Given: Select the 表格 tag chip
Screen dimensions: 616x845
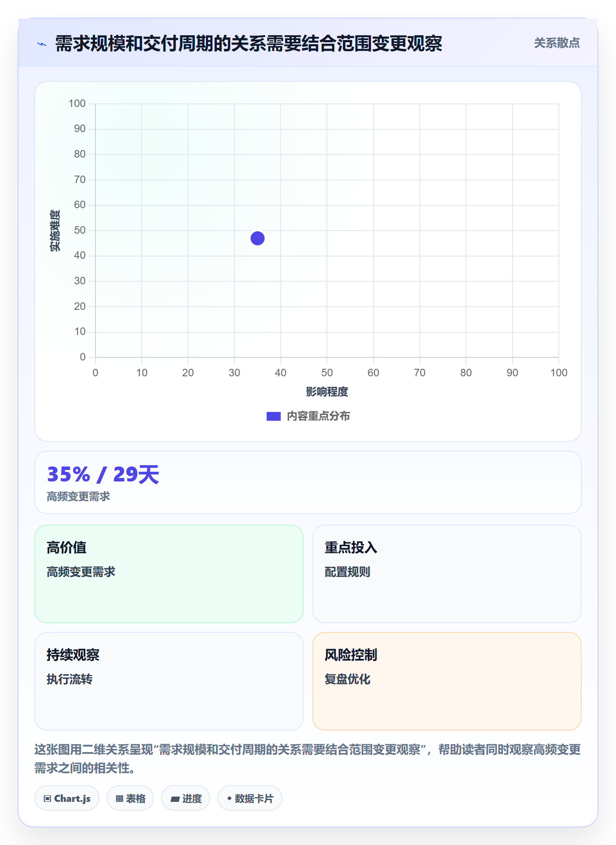Looking at the screenshot, I should pos(130,798).
